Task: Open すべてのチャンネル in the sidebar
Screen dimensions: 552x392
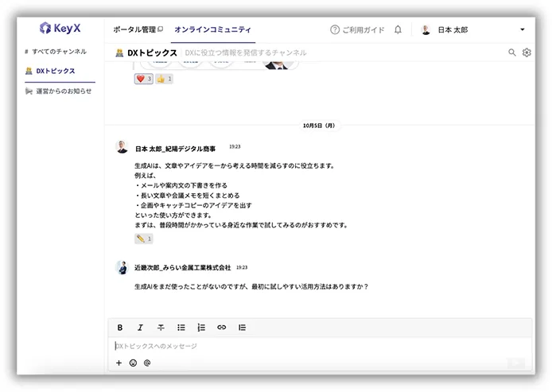Action: click(56, 52)
